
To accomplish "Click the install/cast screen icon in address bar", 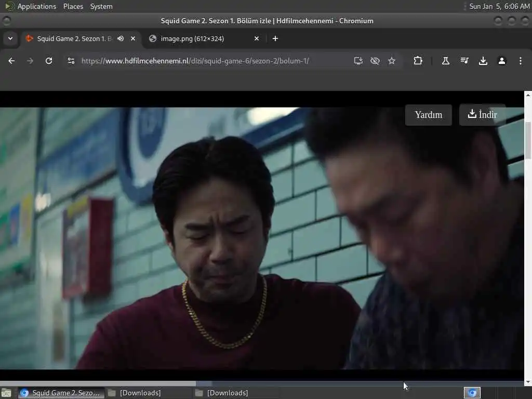I will pos(358,61).
